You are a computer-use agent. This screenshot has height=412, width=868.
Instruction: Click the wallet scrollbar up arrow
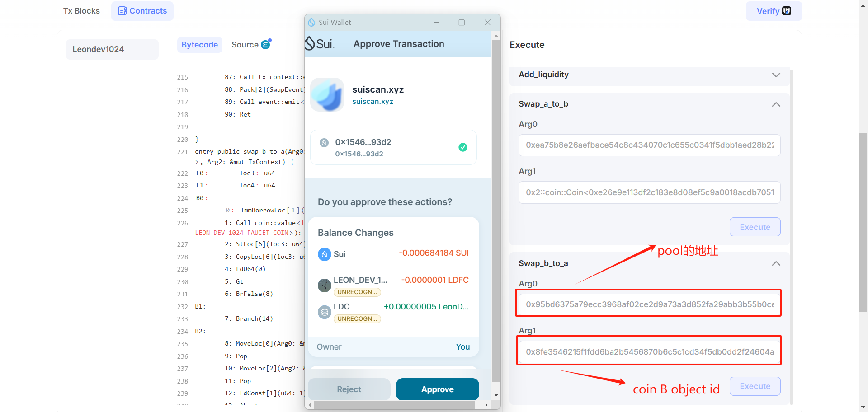coord(496,35)
